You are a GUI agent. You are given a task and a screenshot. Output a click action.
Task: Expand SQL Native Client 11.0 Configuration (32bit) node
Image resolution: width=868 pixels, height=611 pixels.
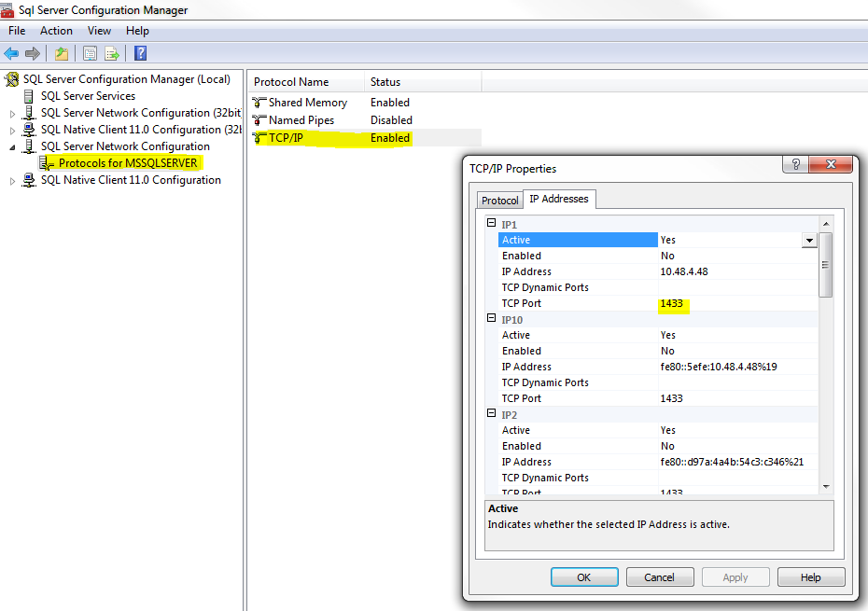click(x=13, y=131)
